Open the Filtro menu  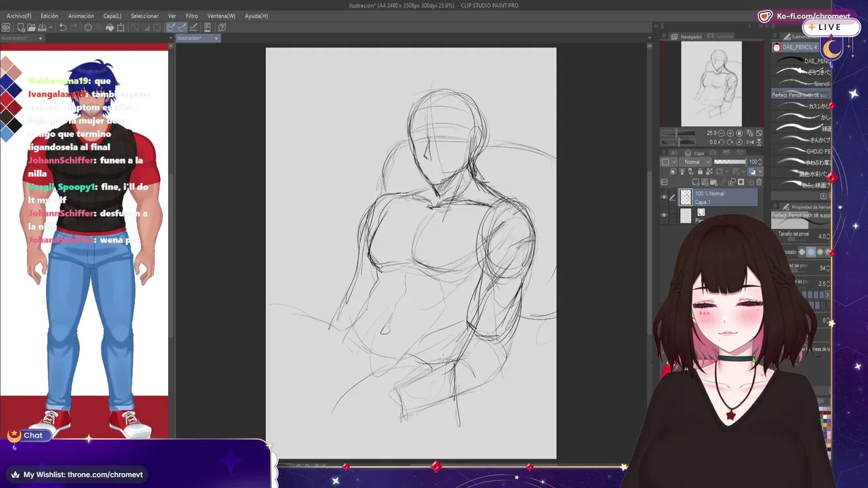click(192, 16)
